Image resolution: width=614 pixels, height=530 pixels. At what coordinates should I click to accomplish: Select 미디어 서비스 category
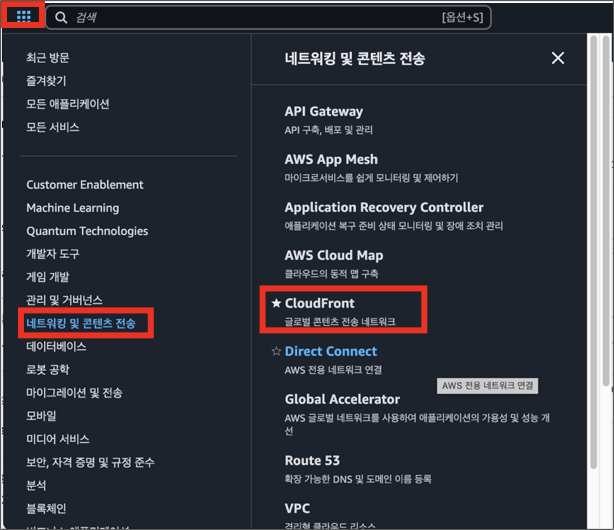(58, 439)
